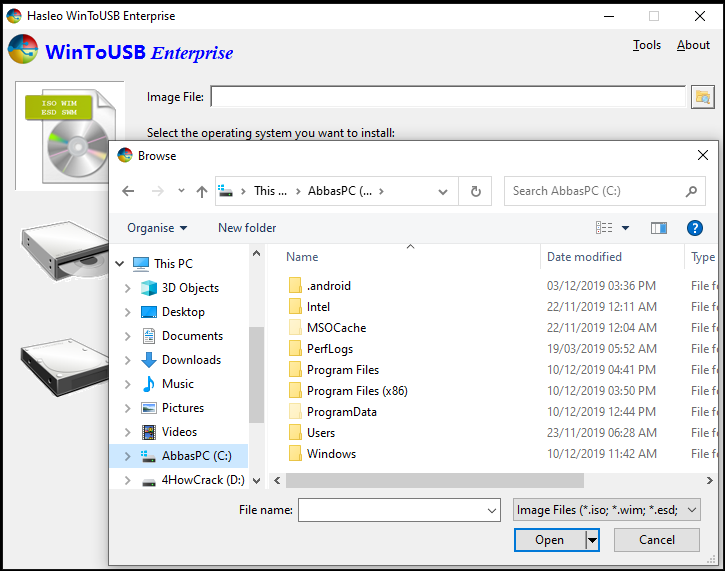Click the File name input field
This screenshot has height=571, width=725.
click(393, 510)
